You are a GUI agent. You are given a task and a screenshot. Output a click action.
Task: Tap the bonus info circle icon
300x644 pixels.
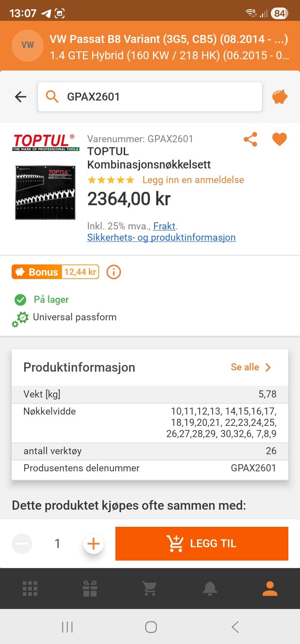click(x=114, y=272)
